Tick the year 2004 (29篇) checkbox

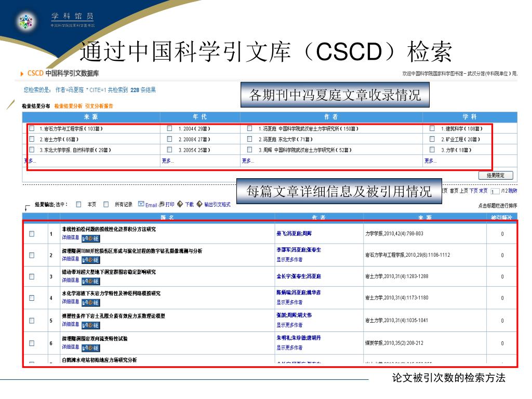pyautogui.click(x=170, y=128)
